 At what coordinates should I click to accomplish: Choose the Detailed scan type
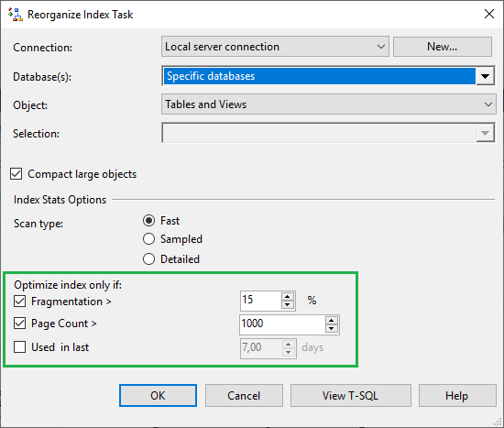click(x=148, y=258)
